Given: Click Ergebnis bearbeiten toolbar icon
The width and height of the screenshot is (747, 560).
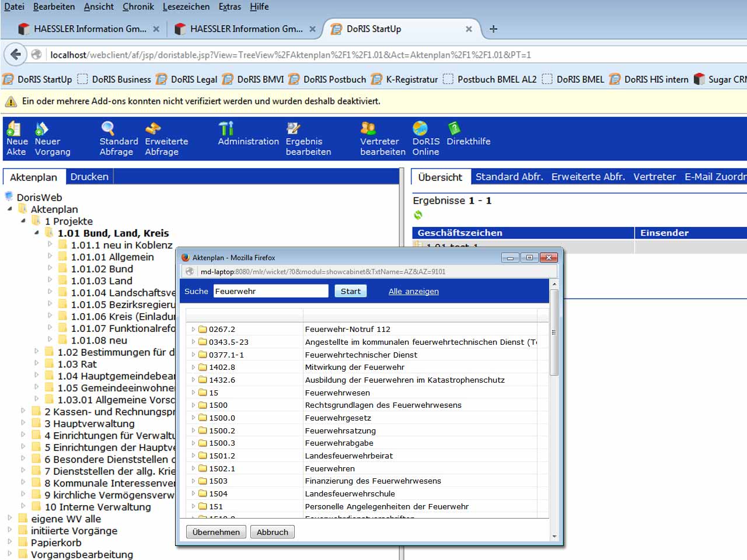Looking at the screenshot, I should coord(293,128).
